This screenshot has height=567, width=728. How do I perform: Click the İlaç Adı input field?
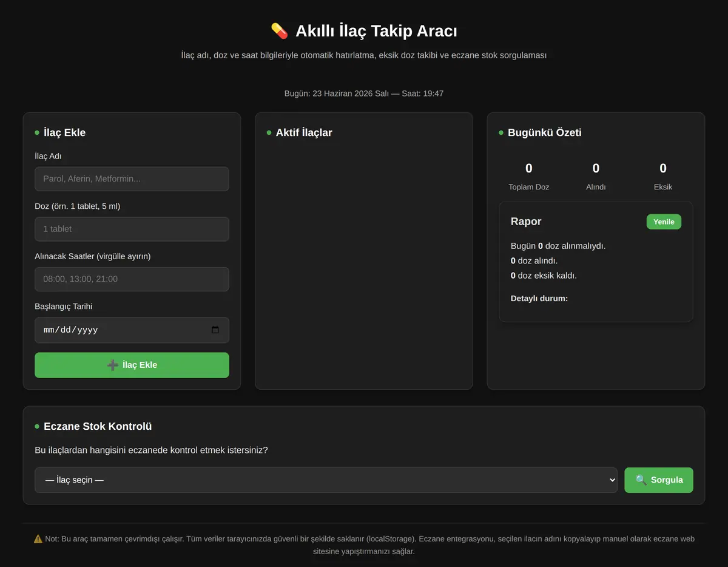click(x=132, y=179)
